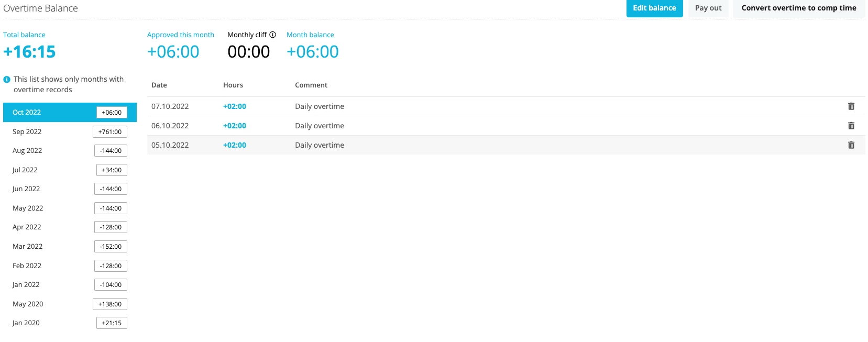Open Jul 2022 overtime records
This screenshot has height=342, width=868.
tap(70, 170)
